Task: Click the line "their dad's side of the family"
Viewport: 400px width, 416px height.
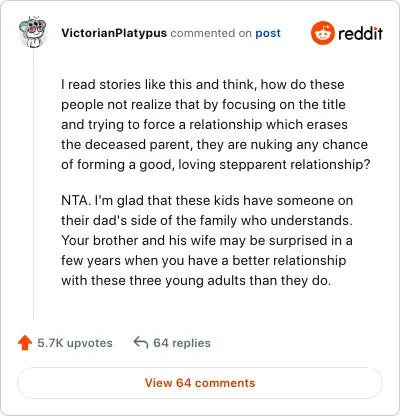Action: 207,221
